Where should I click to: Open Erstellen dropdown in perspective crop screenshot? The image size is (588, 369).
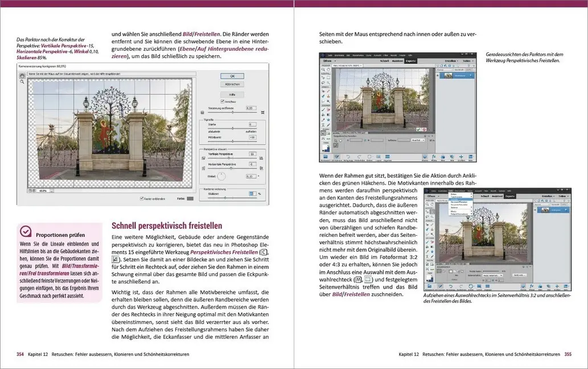[450, 61]
